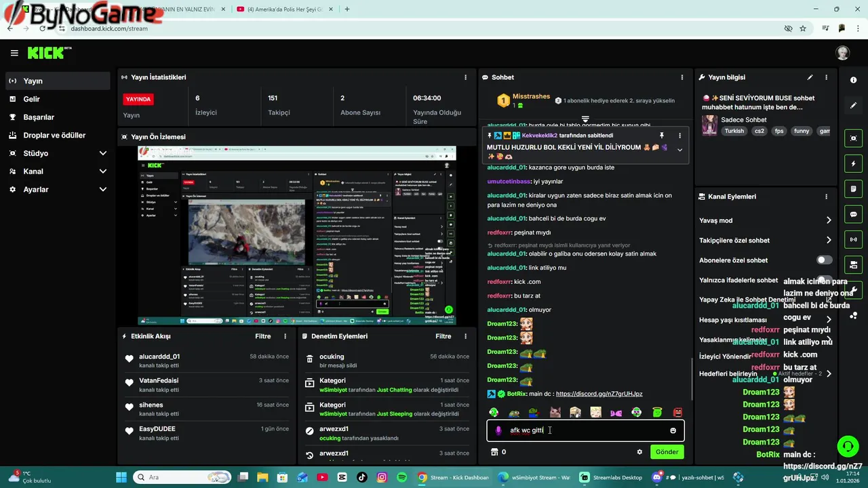The height and width of the screenshot is (488, 868).
Task: Click the Turkish tag chip
Action: click(x=734, y=131)
